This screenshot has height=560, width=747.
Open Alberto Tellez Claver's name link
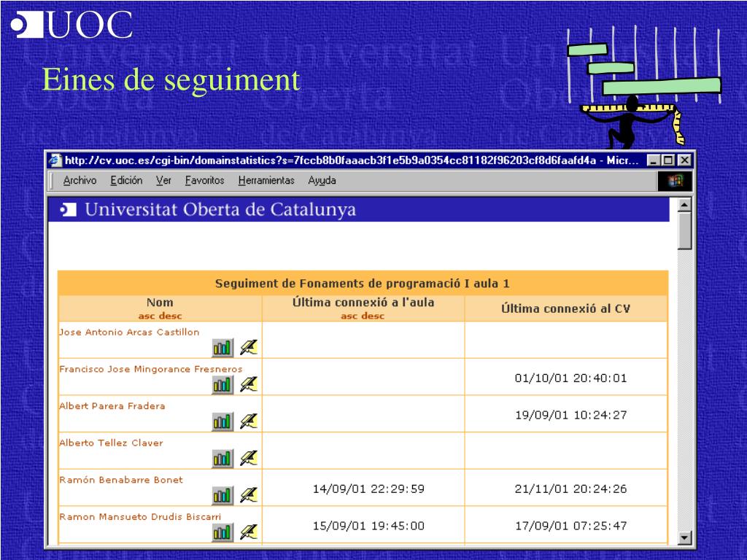[x=111, y=443]
